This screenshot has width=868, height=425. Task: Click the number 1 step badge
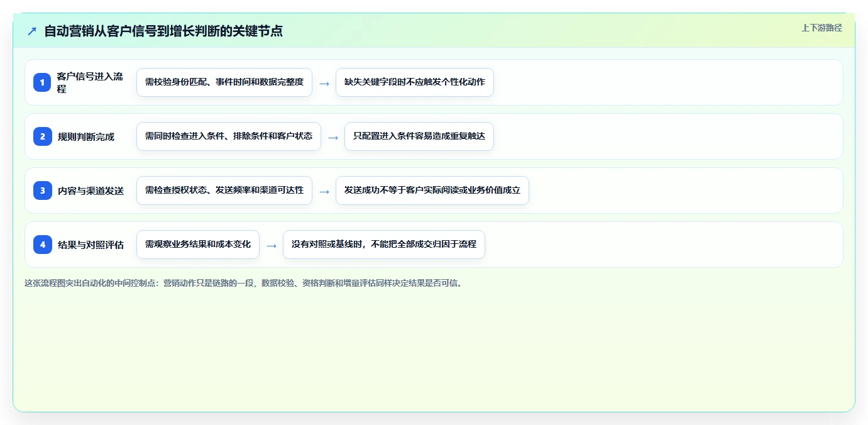[43, 82]
